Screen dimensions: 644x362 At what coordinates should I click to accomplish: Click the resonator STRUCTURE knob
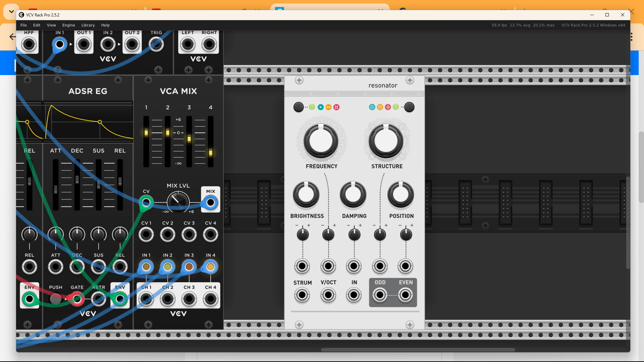(x=386, y=141)
